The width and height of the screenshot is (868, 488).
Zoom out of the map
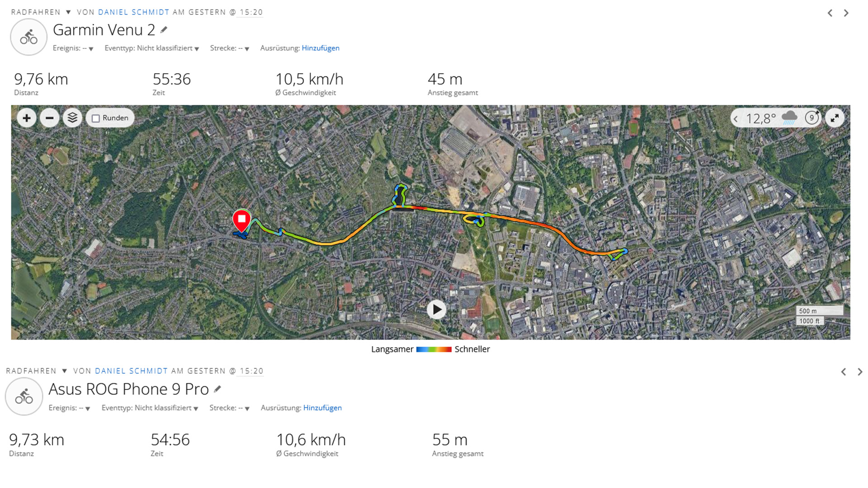pos(49,118)
